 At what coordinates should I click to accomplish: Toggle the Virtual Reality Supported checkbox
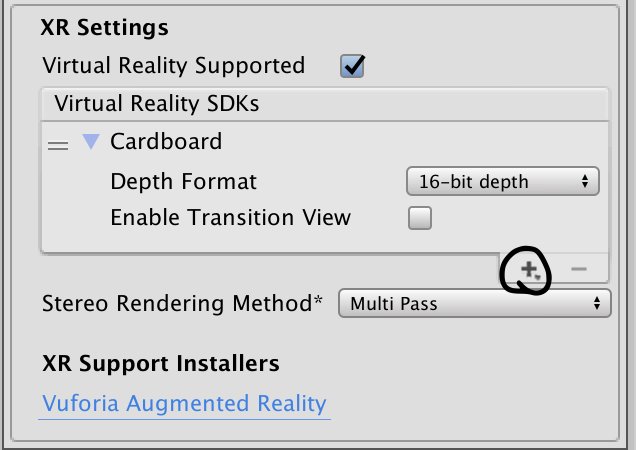pyautogui.click(x=353, y=66)
